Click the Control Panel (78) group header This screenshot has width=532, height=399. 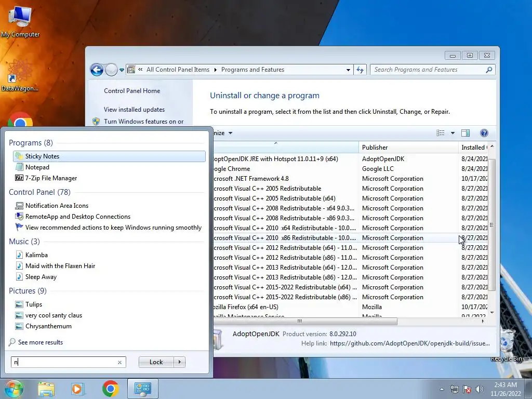[x=39, y=192]
